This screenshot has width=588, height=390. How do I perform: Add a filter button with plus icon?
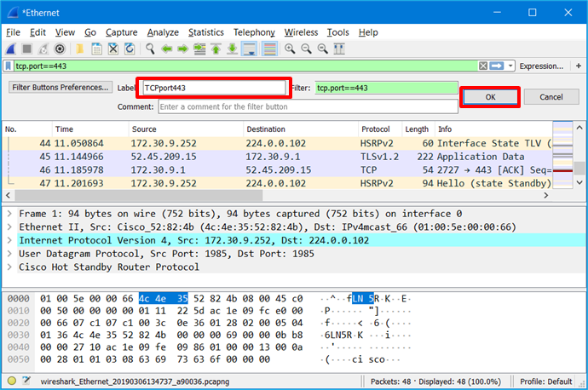click(x=579, y=66)
